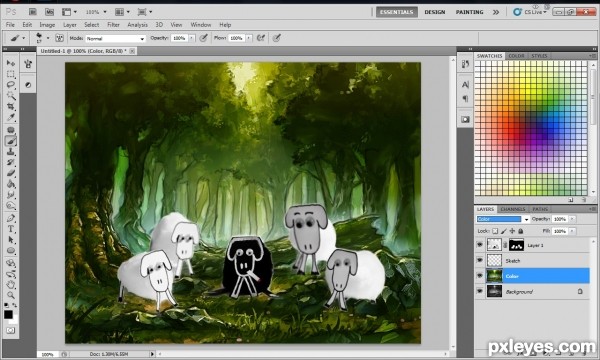Swap foreground and background colors

[x=15, y=305]
